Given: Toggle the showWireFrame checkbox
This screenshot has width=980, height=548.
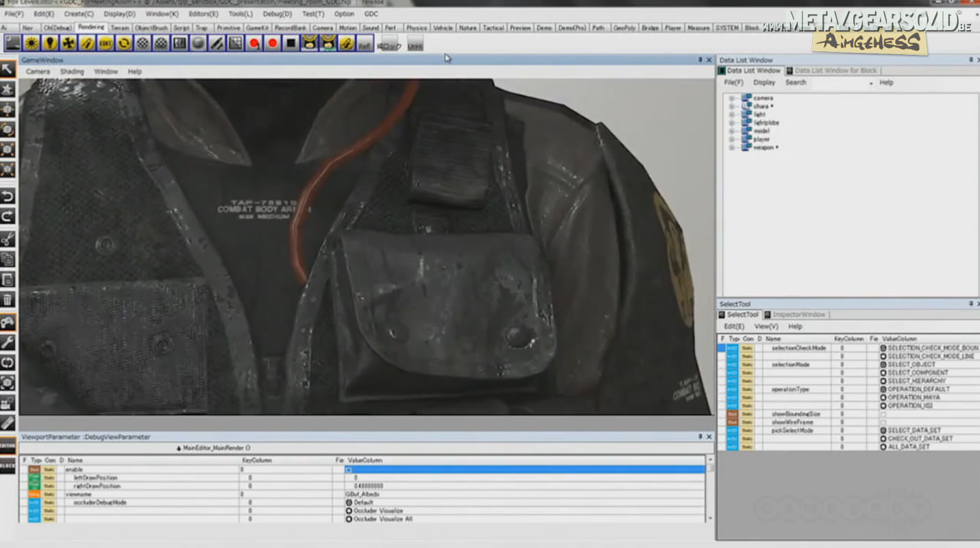Looking at the screenshot, I should 883,422.
